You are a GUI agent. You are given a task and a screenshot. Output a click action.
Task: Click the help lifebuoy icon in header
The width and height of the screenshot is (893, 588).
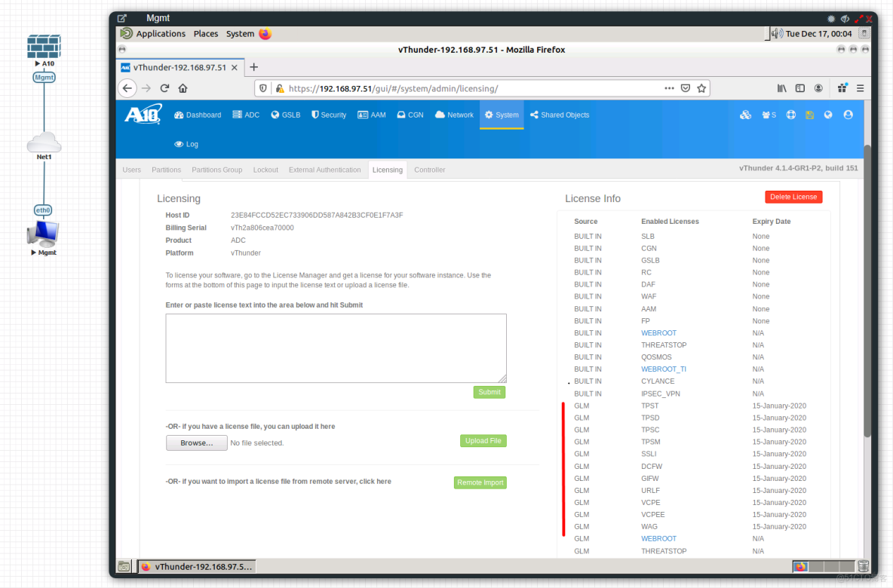click(791, 115)
